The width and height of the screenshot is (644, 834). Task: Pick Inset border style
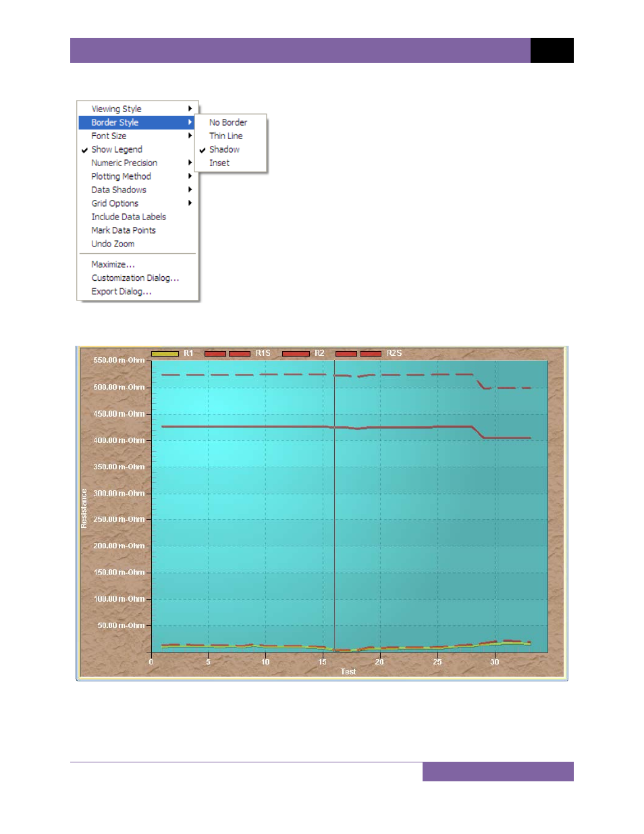pos(231,163)
